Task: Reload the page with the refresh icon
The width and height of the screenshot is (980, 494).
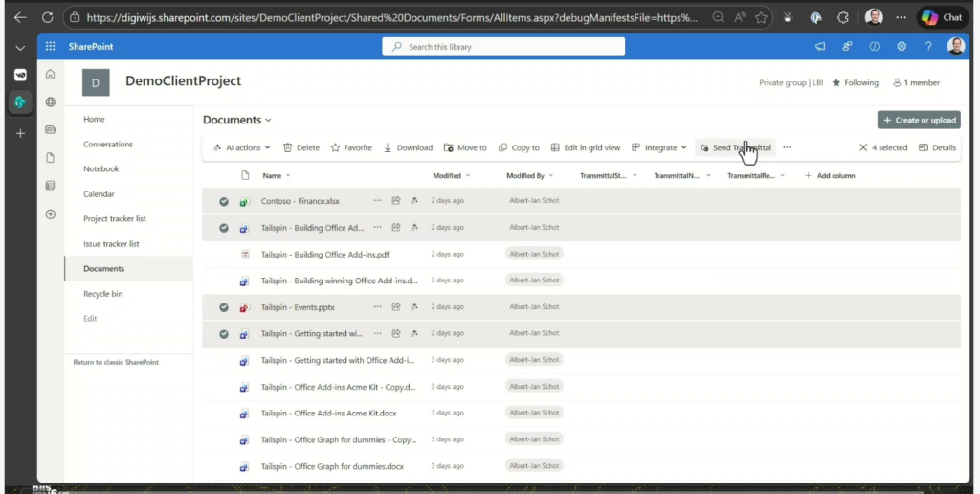Action: (x=48, y=17)
